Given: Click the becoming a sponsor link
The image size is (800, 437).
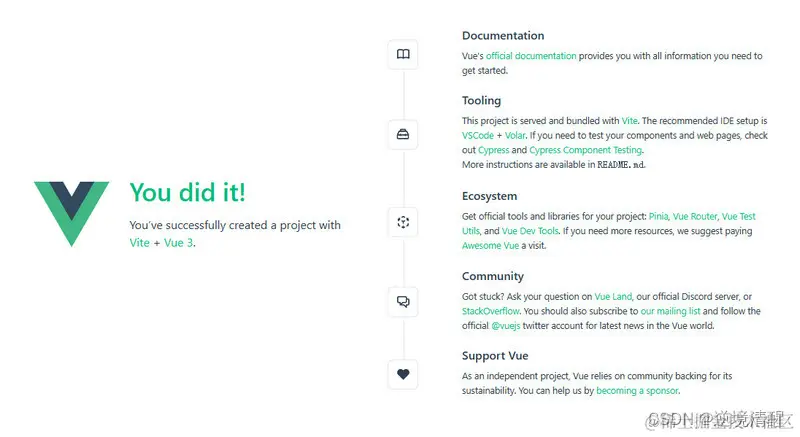Looking at the screenshot, I should click(x=637, y=391).
